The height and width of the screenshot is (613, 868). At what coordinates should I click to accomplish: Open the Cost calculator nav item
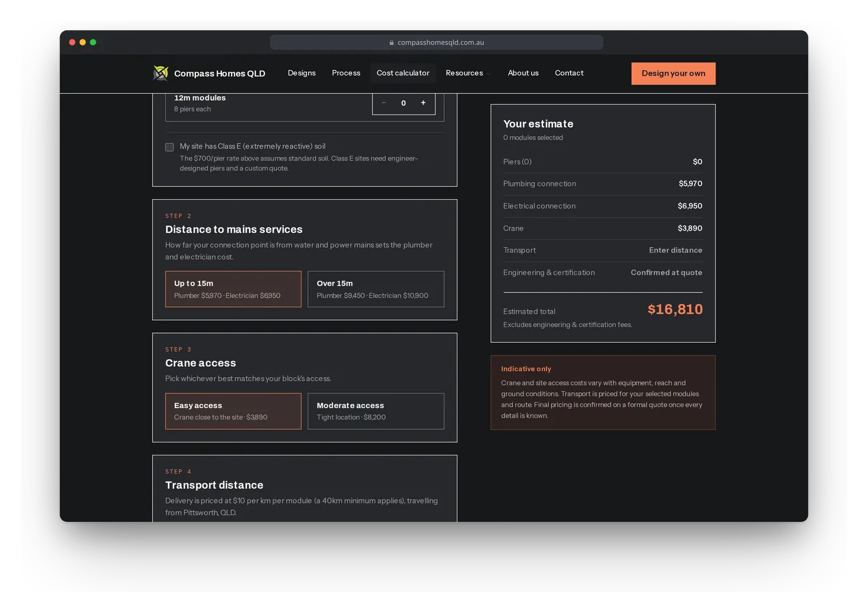403,73
